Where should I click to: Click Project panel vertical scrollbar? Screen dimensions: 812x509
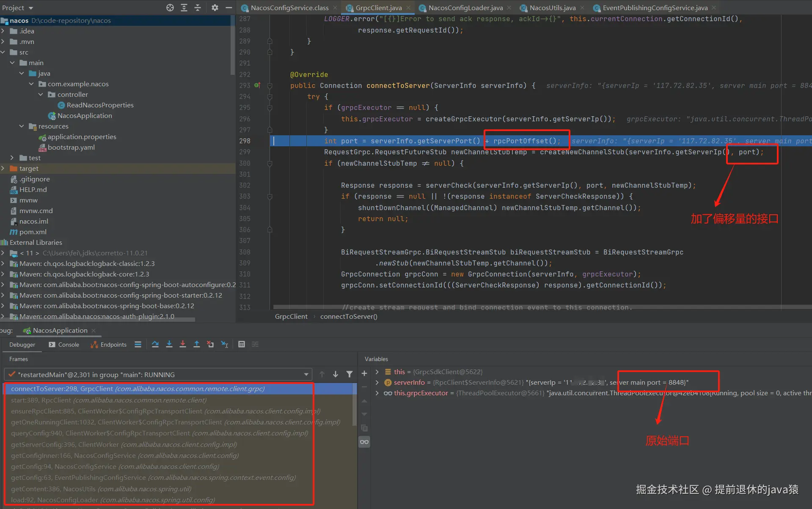point(233,45)
